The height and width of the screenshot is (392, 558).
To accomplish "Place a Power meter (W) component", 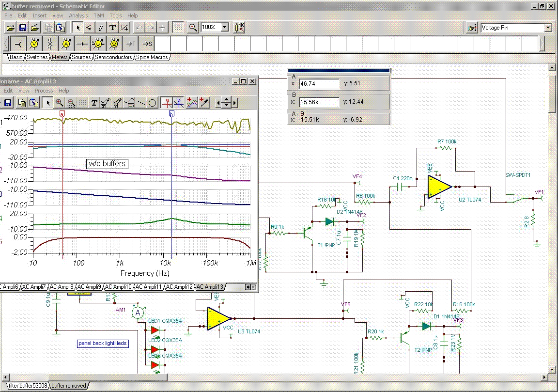I will pos(98,44).
